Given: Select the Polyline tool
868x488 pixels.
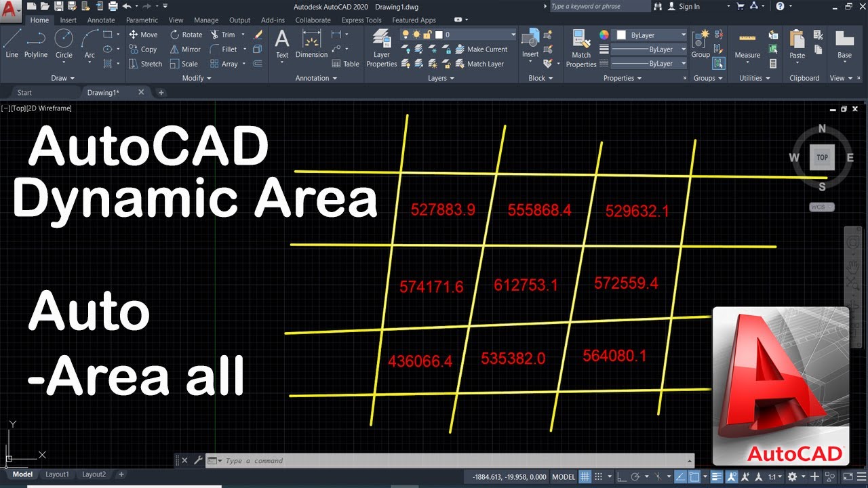Looking at the screenshot, I should click(x=36, y=44).
